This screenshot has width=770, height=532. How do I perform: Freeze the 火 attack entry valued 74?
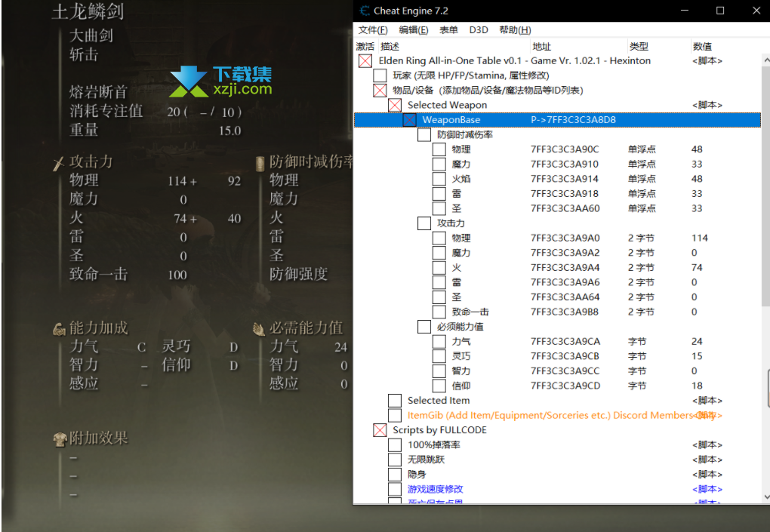(439, 267)
